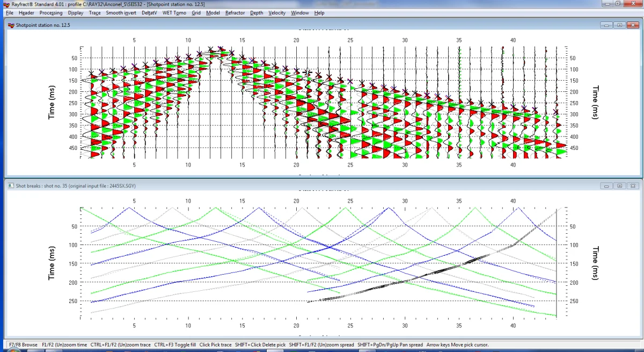Click 'Arrow keys Move pick cursor.' status hint
Viewport: 644px width, 352px height.
(458, 344)
